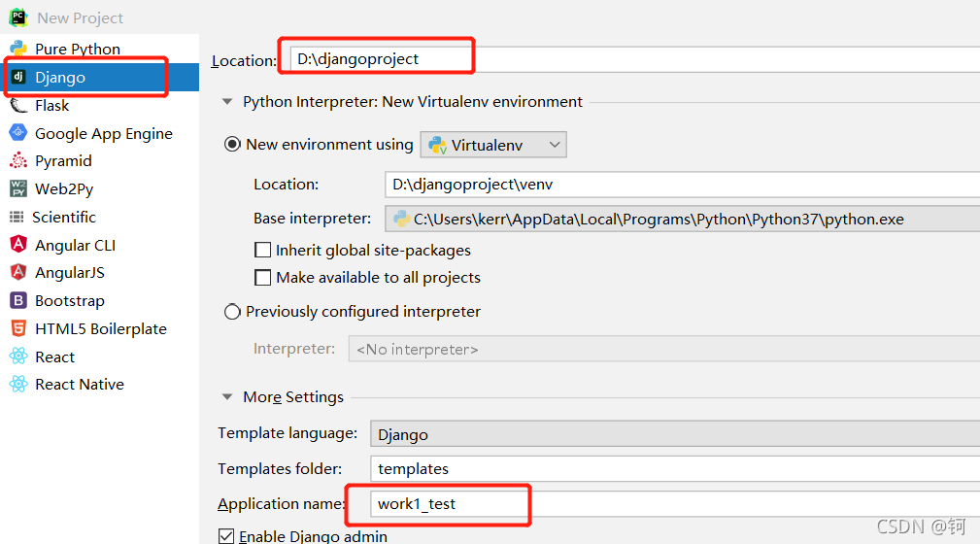Select New environment using radio button
Viewport: 980px width, 544px height.
coord(232,145)
